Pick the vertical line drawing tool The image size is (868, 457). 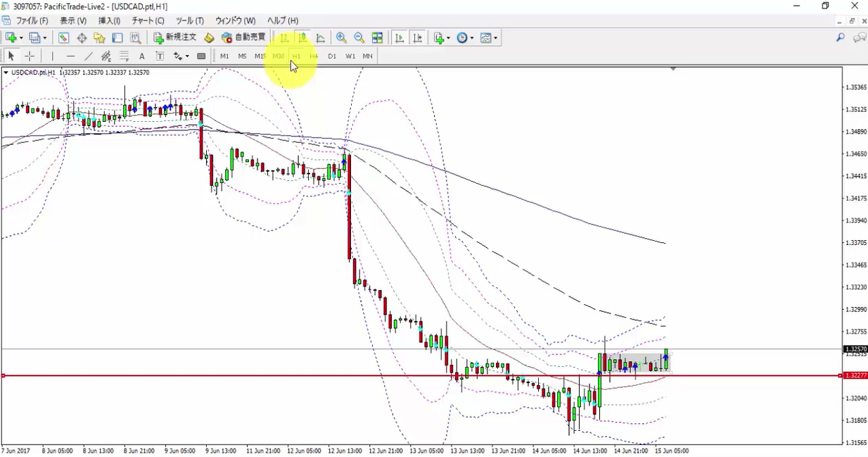tap(52, 56)
